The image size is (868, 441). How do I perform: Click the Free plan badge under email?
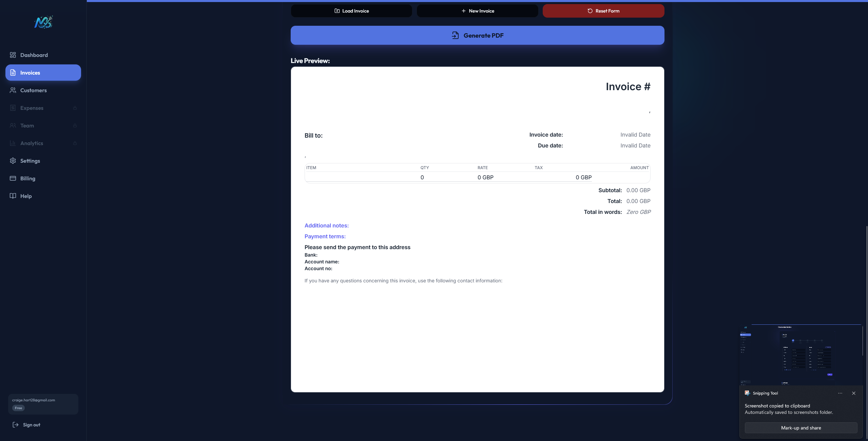18,408
